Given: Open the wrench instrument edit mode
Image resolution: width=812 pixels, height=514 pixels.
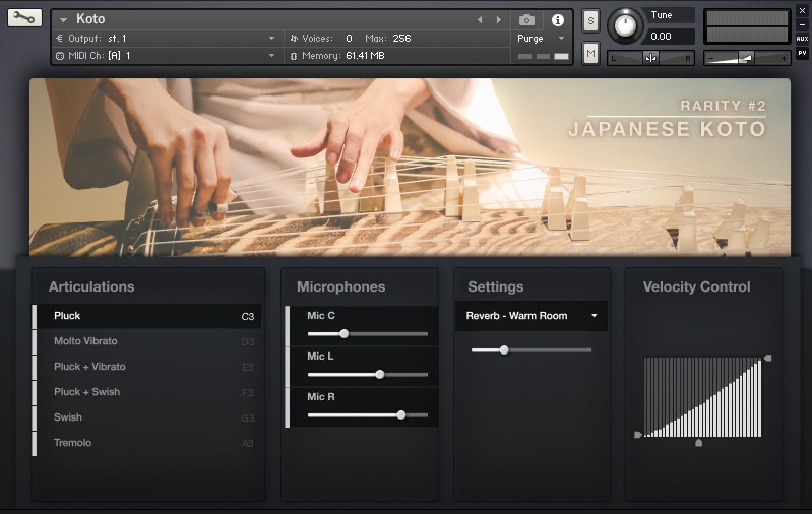Looking at the screenshot, I should (x=24, y=18).
